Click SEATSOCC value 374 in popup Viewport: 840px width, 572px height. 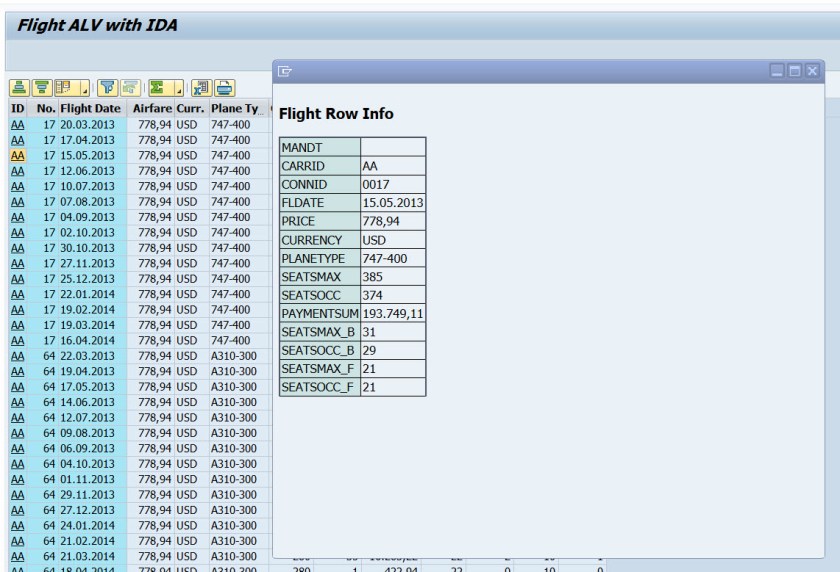coord(393,295)
